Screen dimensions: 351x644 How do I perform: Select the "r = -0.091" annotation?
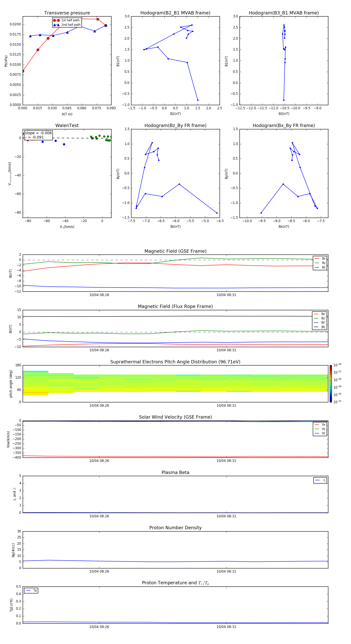point(35,137)
